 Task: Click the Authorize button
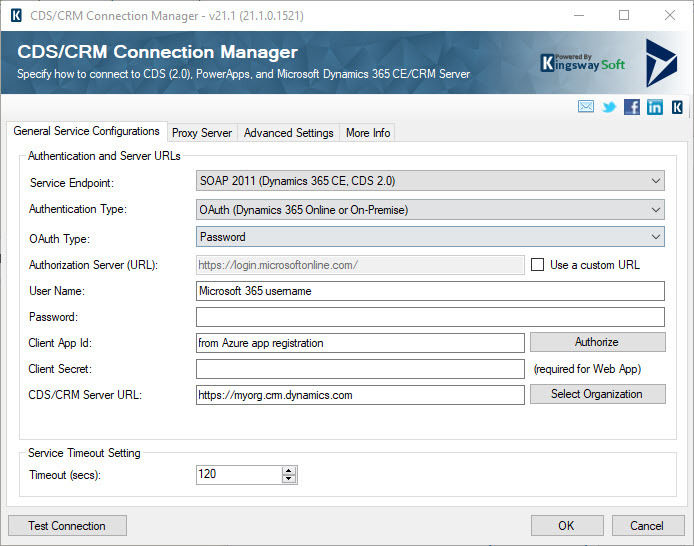coord(598,342)
